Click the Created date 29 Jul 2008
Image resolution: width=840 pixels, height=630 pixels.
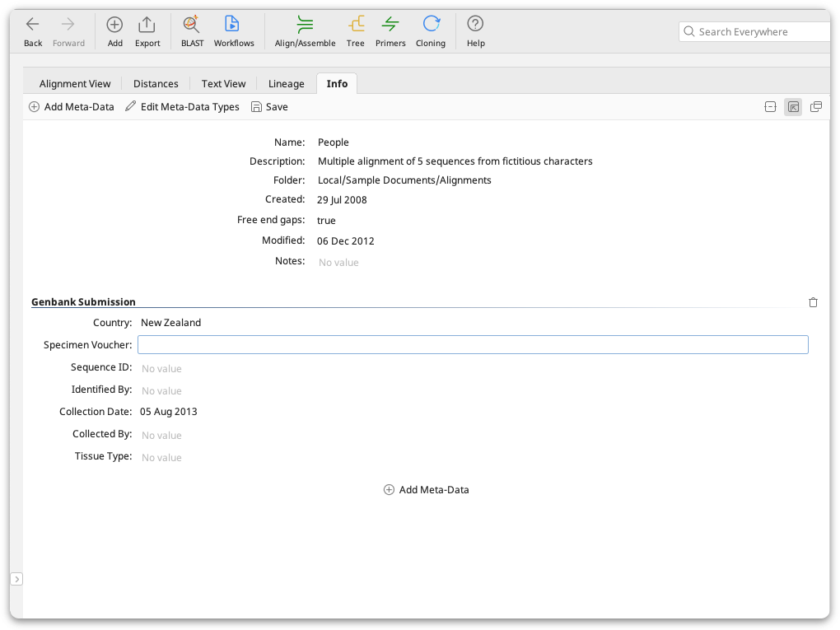click(x=342, y=200)
